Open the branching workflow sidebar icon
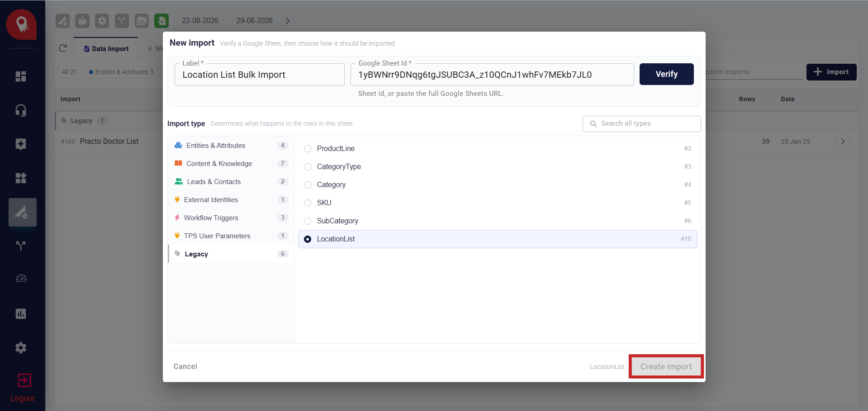868x411 pixels. click(21, 246)
